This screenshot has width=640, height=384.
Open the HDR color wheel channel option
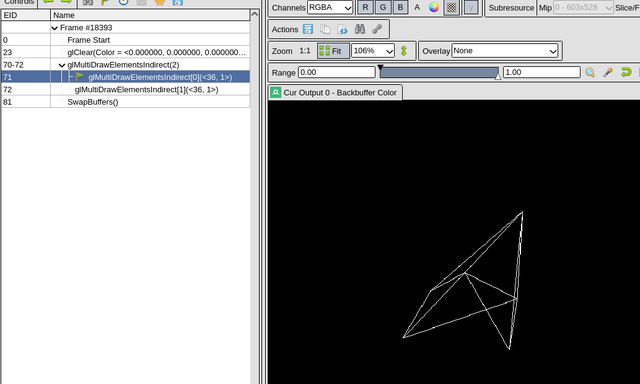[434, 7]
